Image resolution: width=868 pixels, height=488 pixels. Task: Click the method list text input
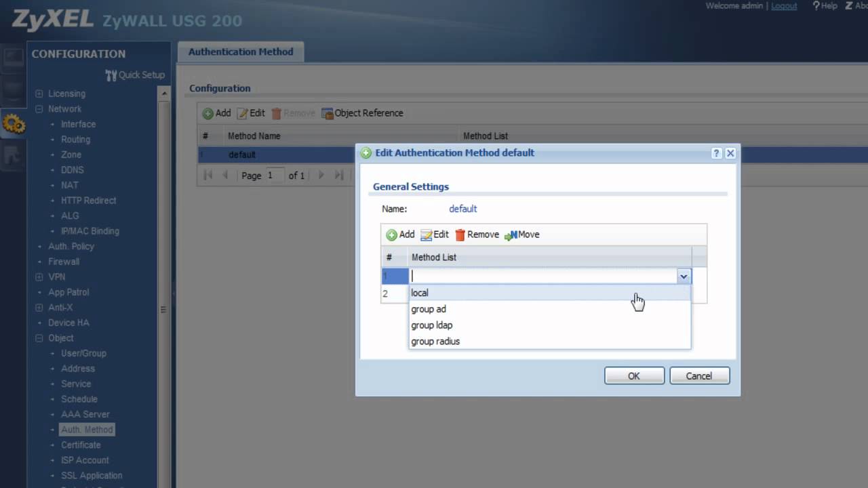tap(542, 276)
